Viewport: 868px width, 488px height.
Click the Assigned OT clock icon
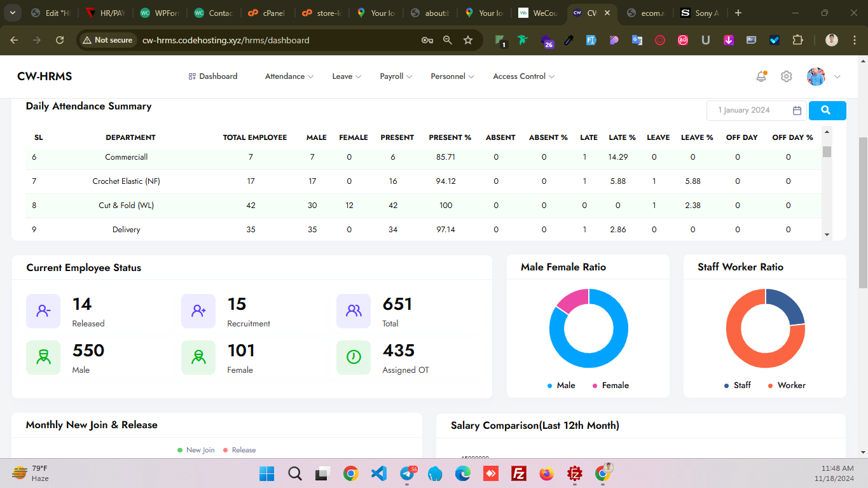(x=354, y=358)
